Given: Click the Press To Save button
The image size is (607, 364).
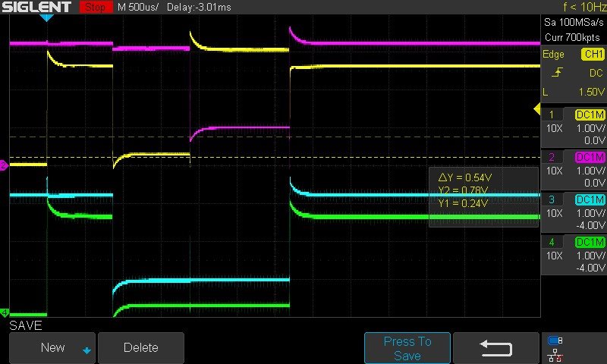Looking at the screenshot, I should point(407,348).
